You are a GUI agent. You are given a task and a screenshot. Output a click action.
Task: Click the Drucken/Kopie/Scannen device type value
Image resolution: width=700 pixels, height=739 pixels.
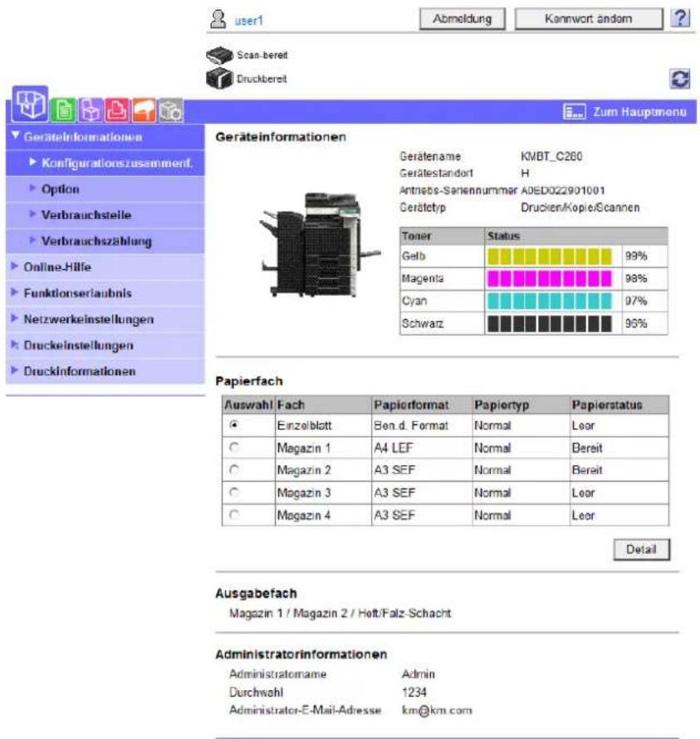(580, 208)
